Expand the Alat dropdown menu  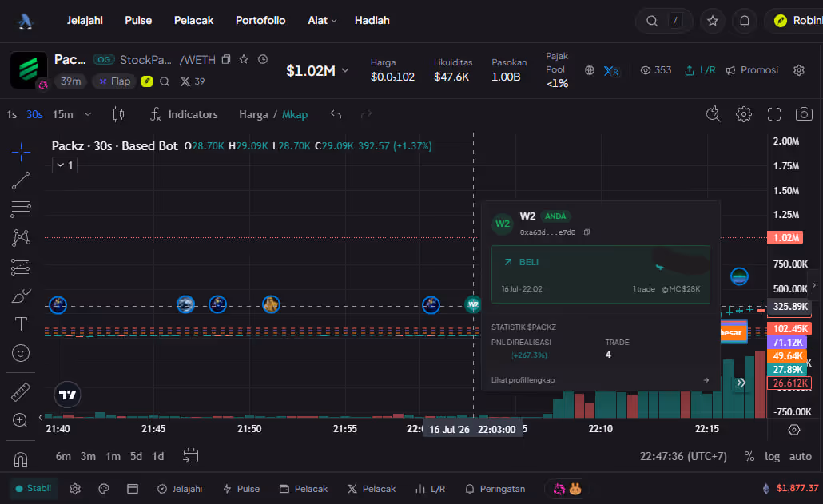[x=322, y=21]
